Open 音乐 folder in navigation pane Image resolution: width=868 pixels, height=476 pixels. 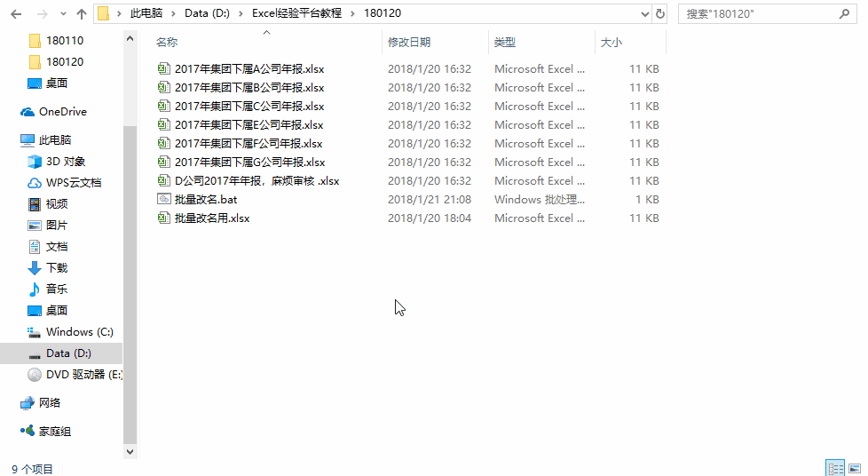pyautogui.click(x=57, y=290)
